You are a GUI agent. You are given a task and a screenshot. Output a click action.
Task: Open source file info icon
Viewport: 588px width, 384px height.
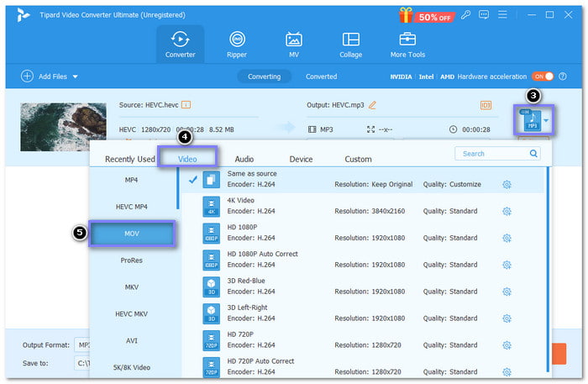[186, 105]
